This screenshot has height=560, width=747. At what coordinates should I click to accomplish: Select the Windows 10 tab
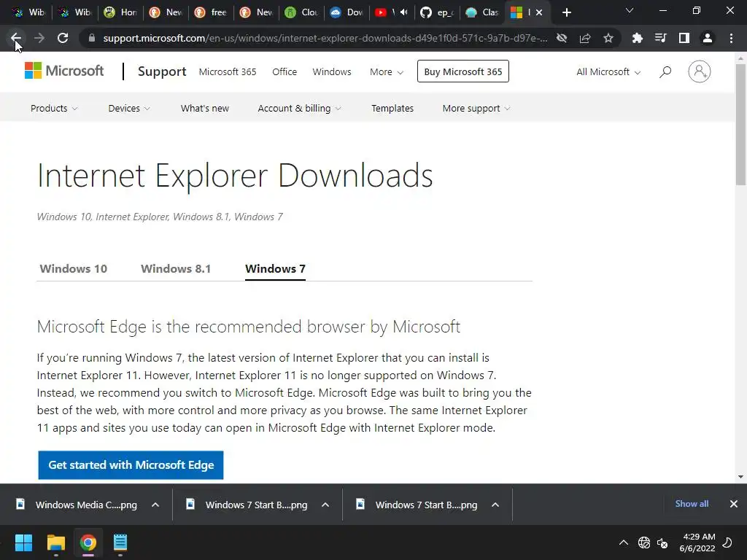pos(74,269)
